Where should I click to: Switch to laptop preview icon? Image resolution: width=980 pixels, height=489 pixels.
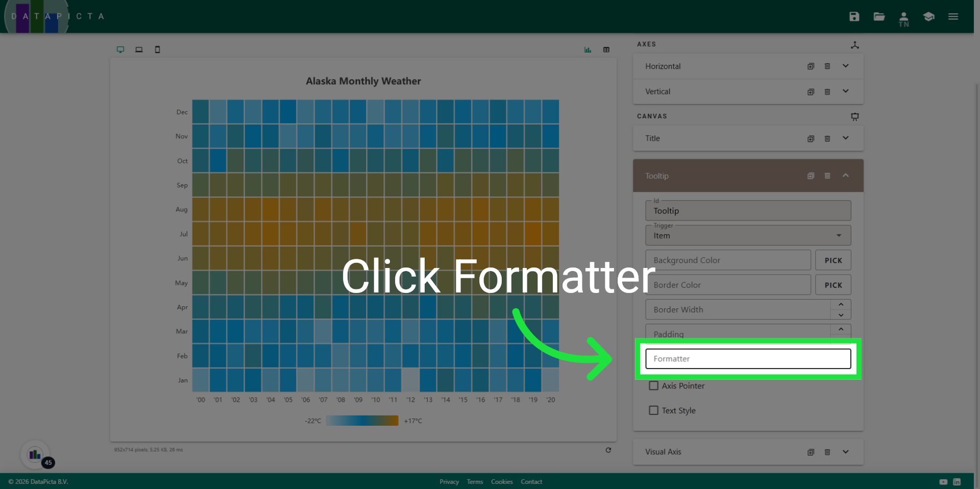coord(139,50)
